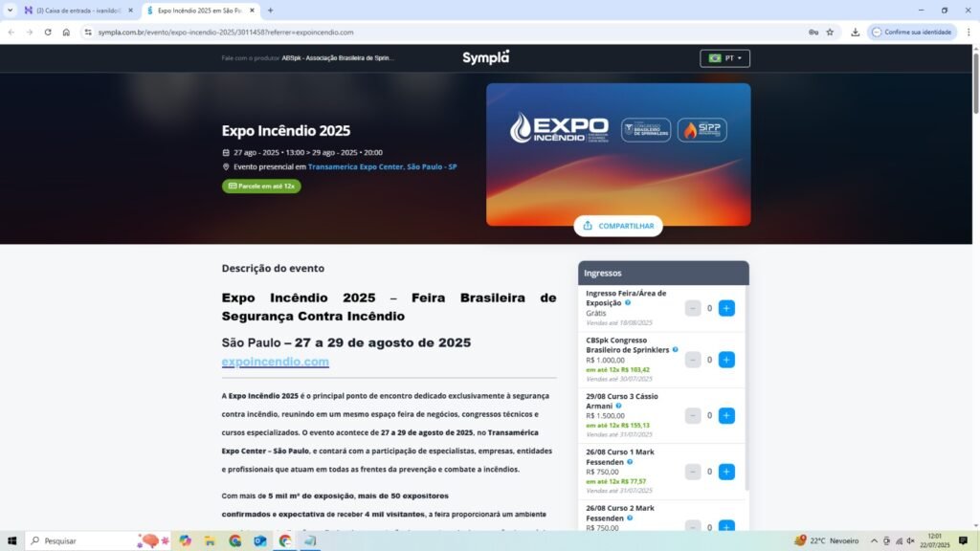Show info for CBSpk Congresso Brasileiro de Sprinklers

coord(675,350)
